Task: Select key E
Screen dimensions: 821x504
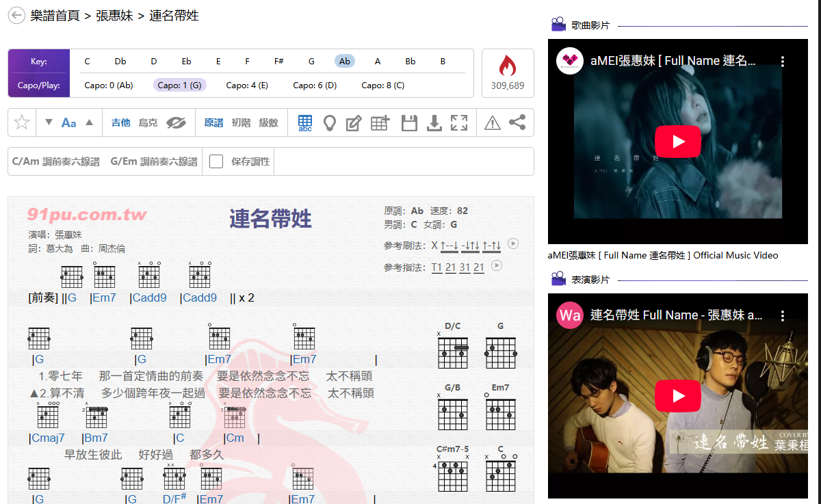Action: [x=218, y=62]
